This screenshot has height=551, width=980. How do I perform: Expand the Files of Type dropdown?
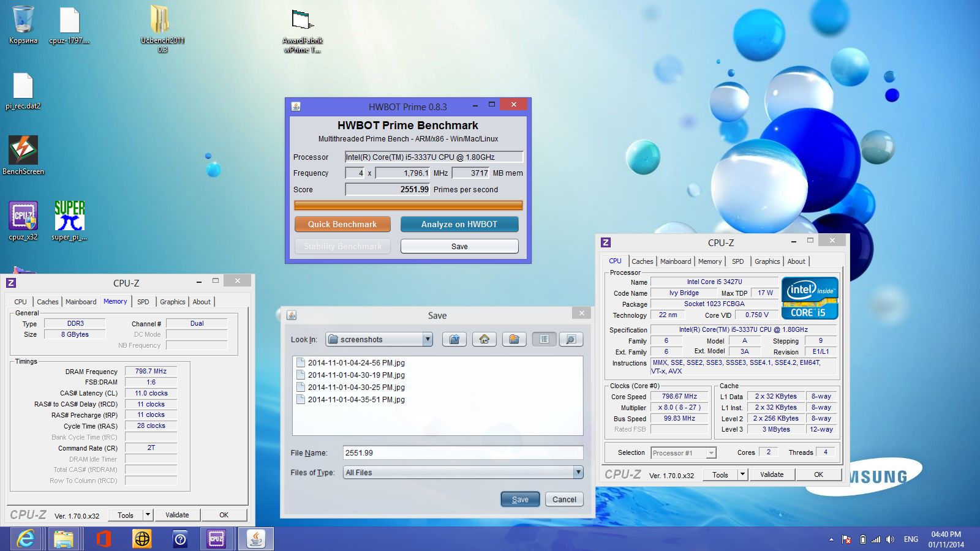(578, 472)
